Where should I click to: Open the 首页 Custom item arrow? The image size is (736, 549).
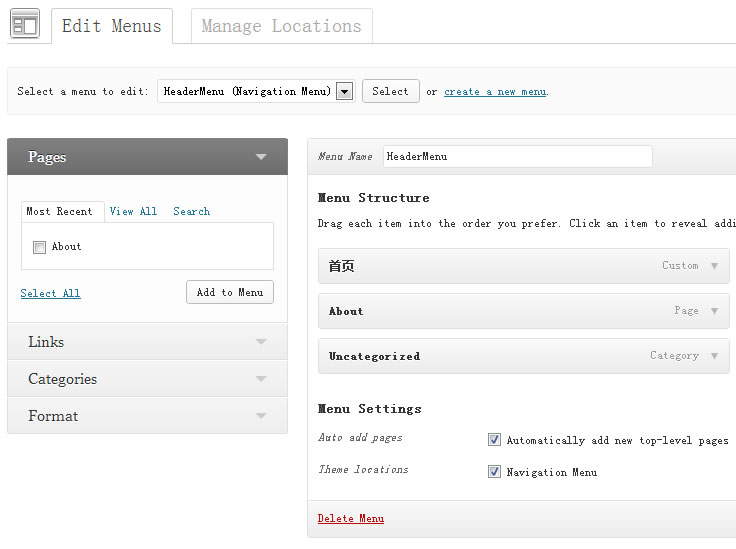pyautogui.click(x=714, y=266)
